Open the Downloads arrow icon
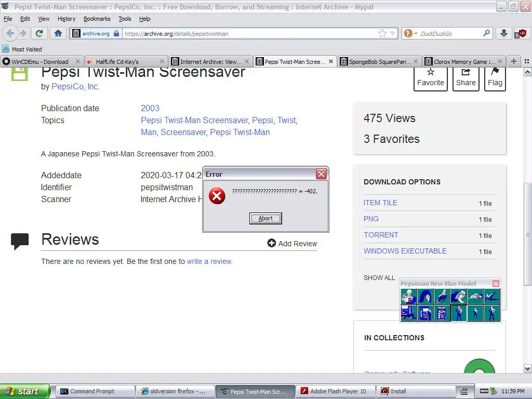 click(x=504, y=33)
